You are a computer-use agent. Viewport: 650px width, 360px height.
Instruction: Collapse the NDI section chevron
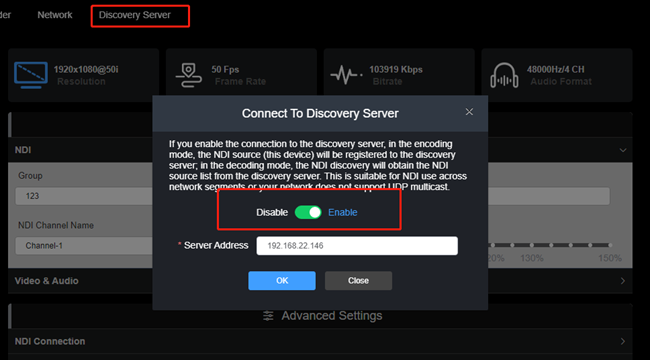tap(623, 150)
